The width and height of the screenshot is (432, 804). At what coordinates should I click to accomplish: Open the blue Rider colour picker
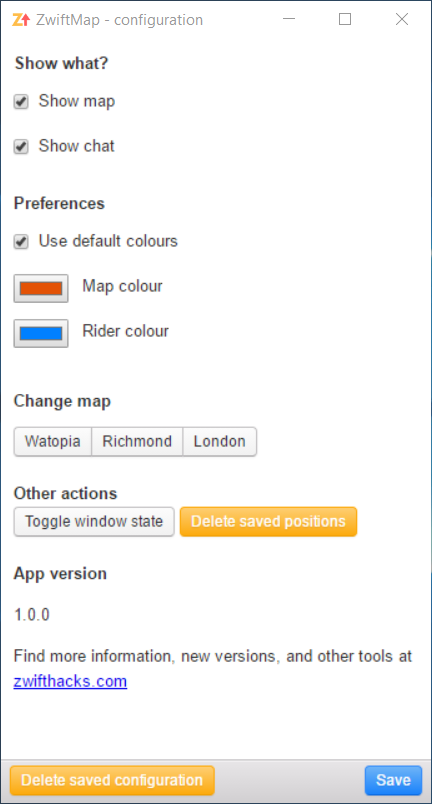(41, 333)
